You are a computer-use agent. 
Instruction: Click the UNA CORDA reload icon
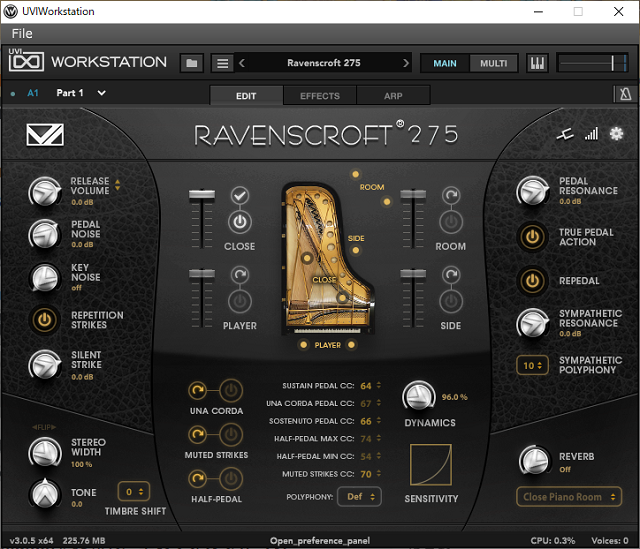click(198, 391)
